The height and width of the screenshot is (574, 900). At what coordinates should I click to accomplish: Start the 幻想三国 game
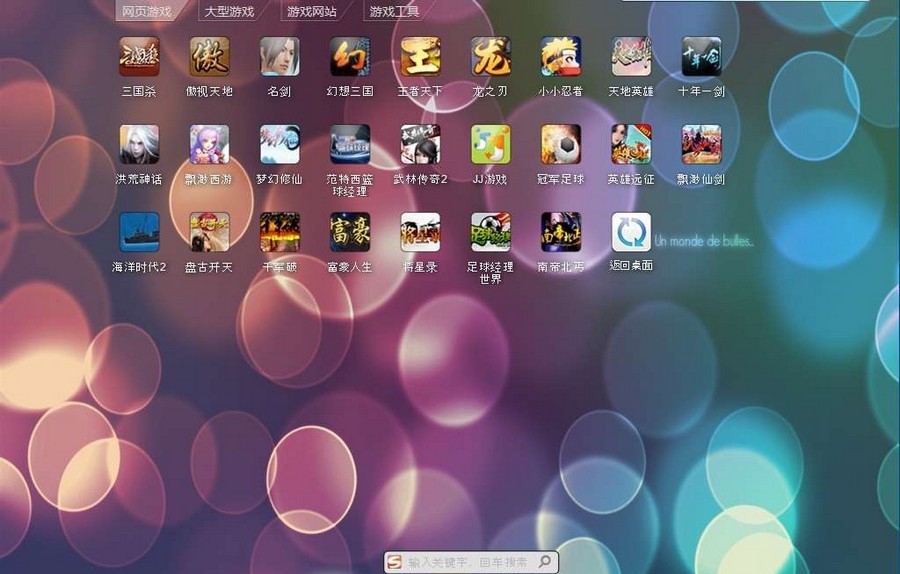pos(350,57)
